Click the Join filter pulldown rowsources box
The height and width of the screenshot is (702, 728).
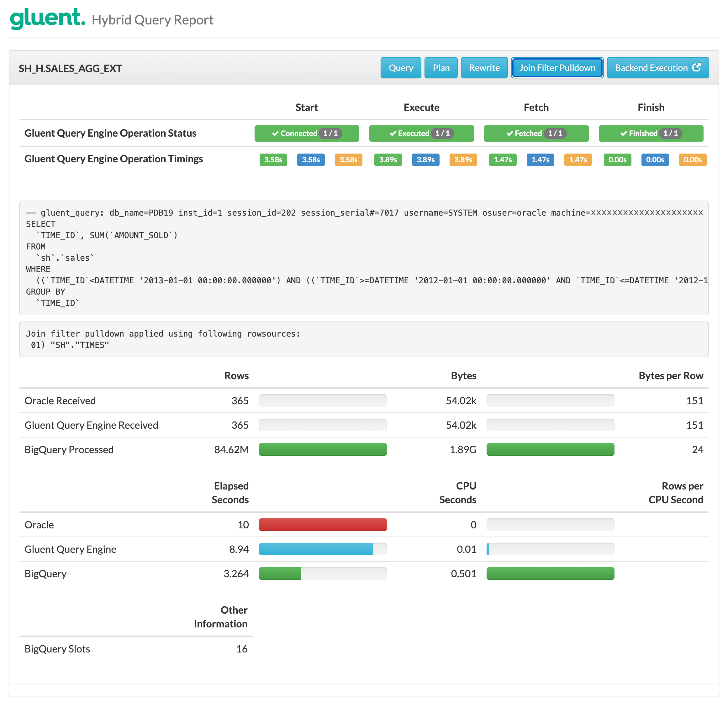(x=364, y=339)
